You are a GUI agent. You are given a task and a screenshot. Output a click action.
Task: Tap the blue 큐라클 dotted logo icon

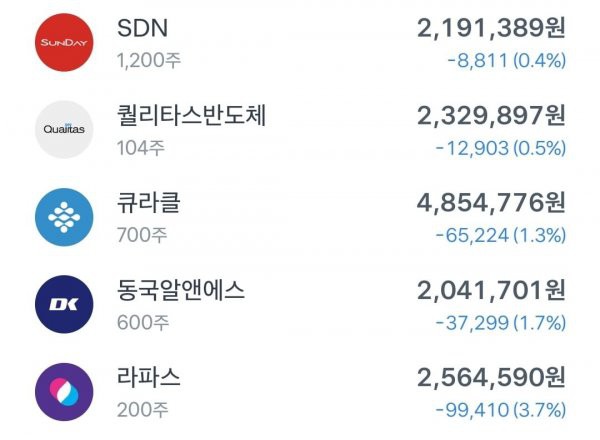[x=64, y=217]
